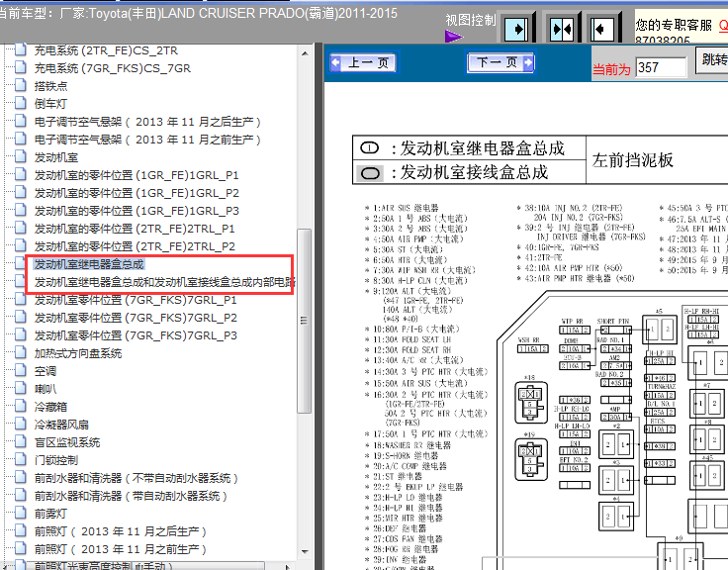Click the expand-right view control icon

(x=515, y=29)
